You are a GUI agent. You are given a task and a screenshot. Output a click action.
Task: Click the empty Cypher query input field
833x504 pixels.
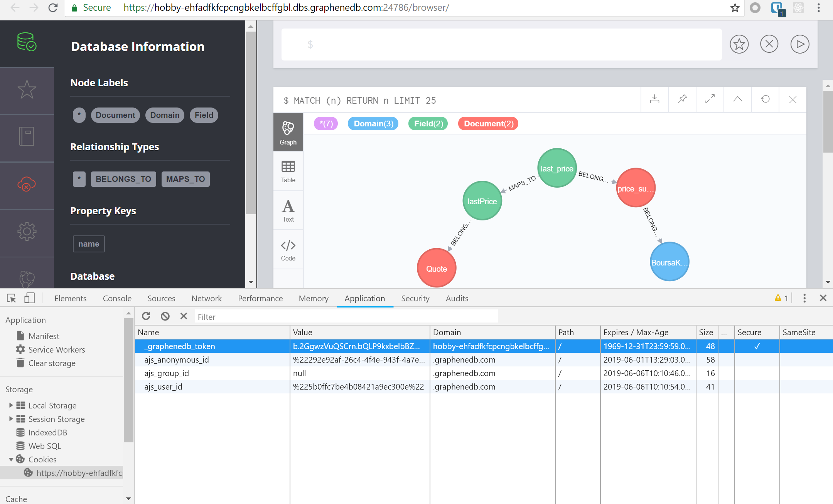(501, 44)
